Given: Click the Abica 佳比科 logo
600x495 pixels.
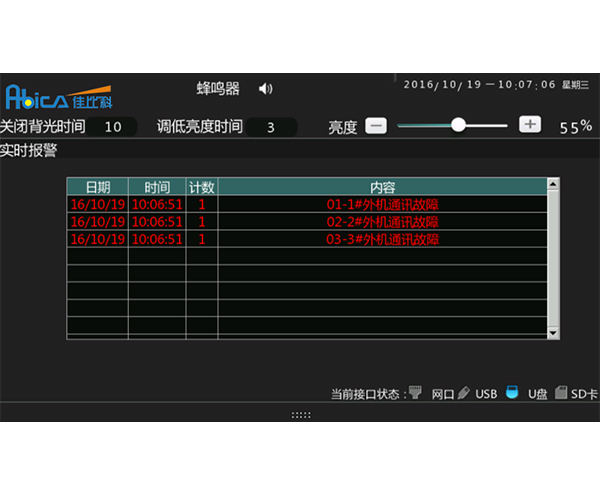Looking at the screenshot, I should pyautogui.click(x=59, y=97).
